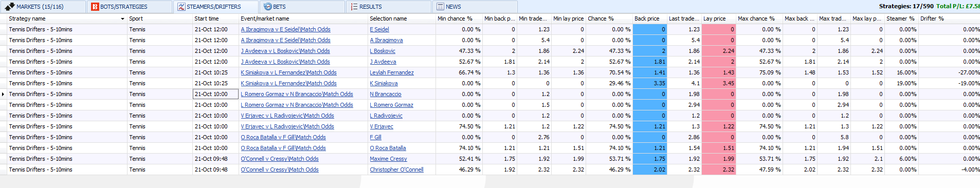Click the Steamer % column header

901,18
